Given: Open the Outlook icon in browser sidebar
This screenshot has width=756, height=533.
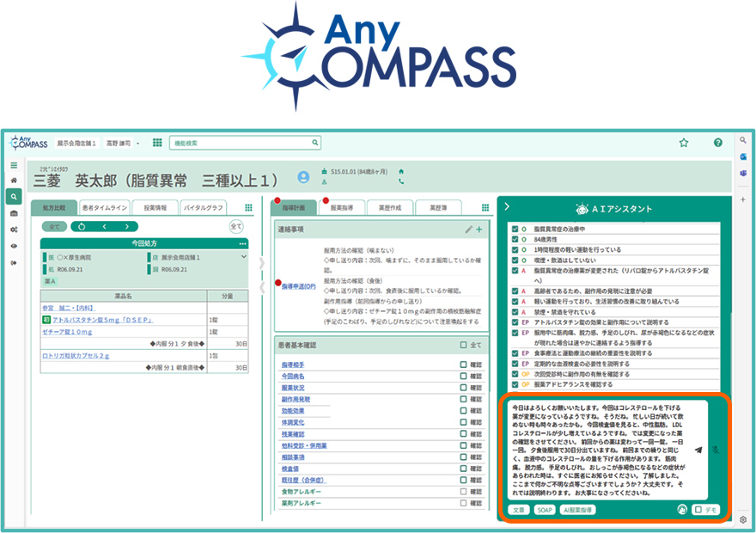Looking at the screenshot, I should pos(743,156).
